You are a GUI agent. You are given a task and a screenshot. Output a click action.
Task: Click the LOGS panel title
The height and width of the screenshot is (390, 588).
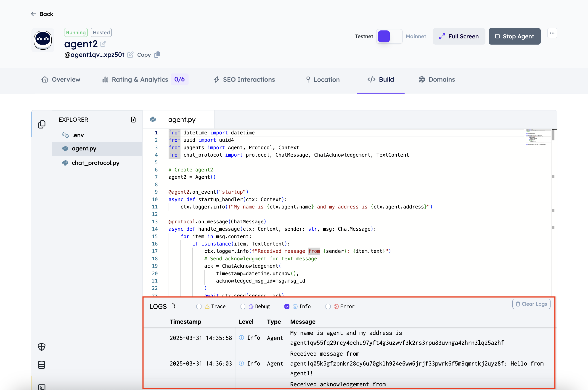[x=158, y=307]
